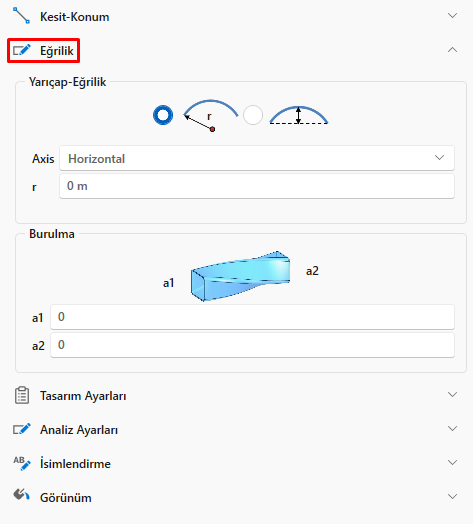Click the radius arc diagram icon
473x524 pixels.
pyautogui.click(x=211, y=116)
